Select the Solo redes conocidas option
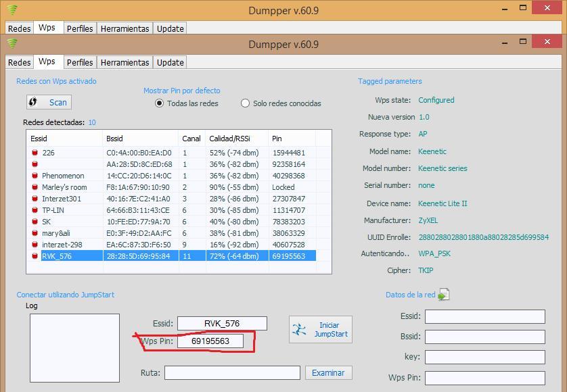Image resolution: width=567 pixels, height=392 pixels. click(281, 103)
